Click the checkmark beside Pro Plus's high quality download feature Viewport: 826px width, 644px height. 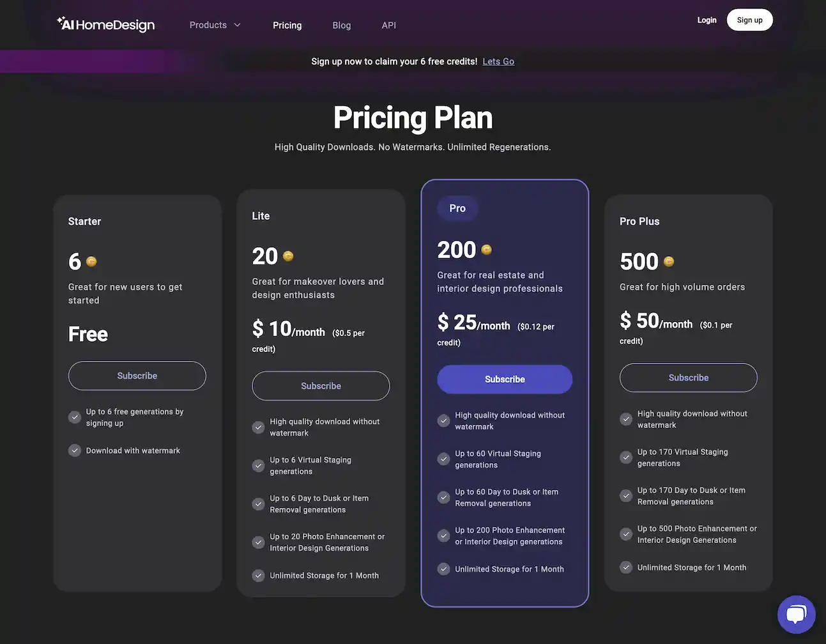625,418
